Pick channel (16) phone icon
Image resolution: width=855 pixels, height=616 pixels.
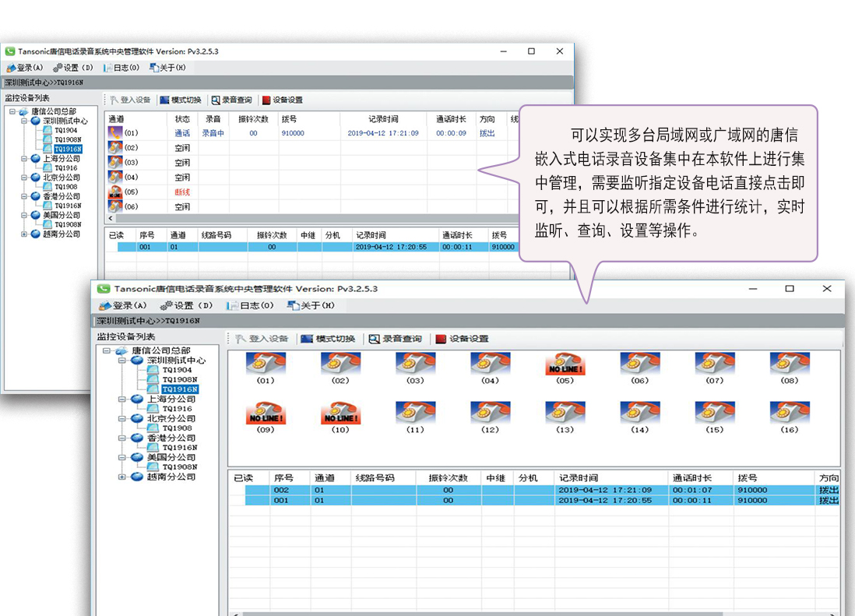pos(790,413)
